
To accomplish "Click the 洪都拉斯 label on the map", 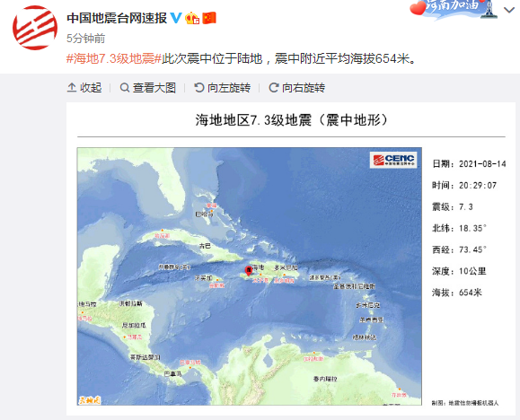I will pyautogui.click(x=130, y=303).
